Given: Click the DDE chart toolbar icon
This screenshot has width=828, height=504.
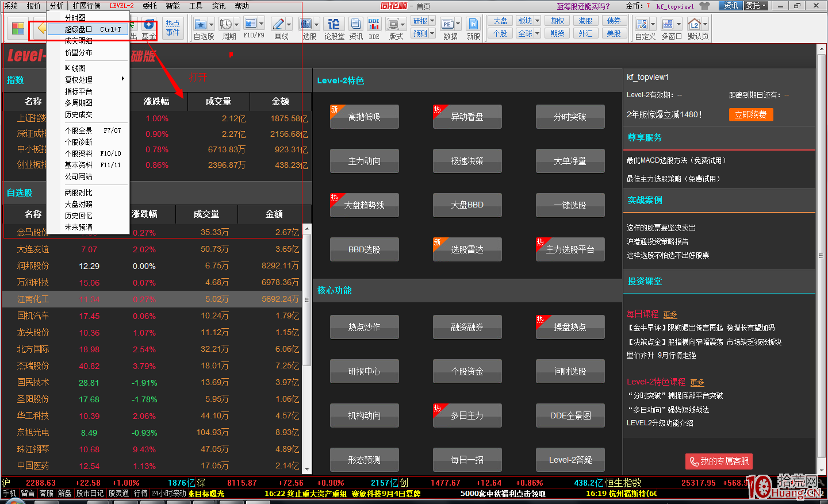Looking at the screenshot, I should pyautogui.click(x=374, y=24).
